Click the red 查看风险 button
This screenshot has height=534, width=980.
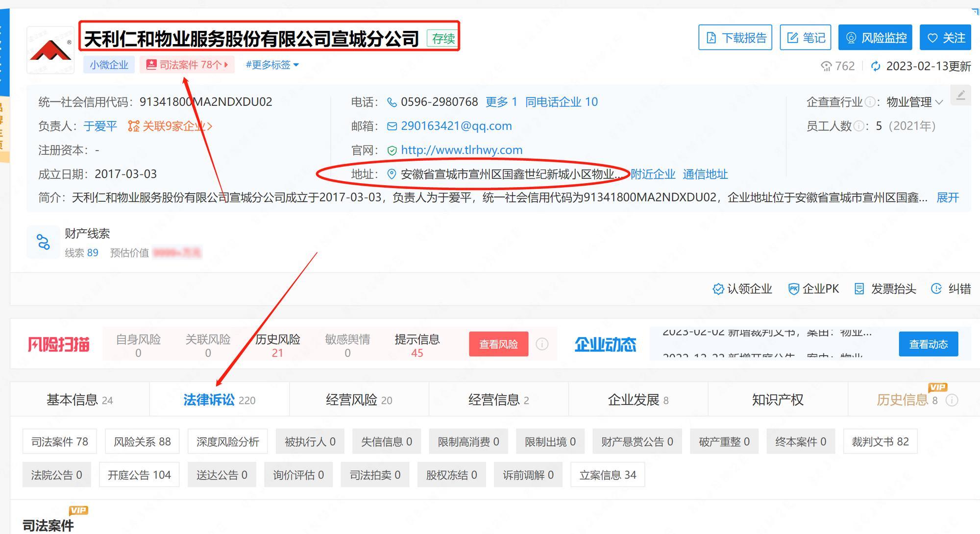coord(498,344)
